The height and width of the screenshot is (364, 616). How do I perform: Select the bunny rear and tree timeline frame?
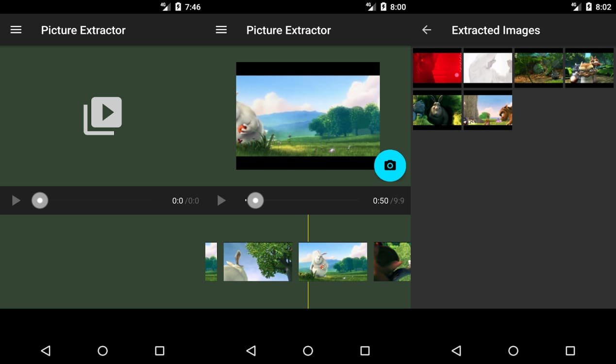pos(258,262)
